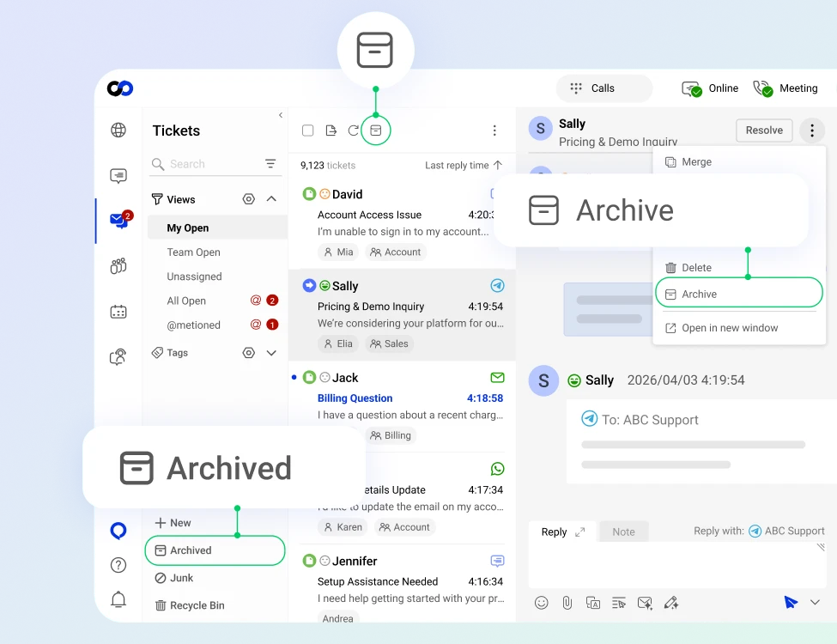Create a ticket with the New button
The width and height of the screenshot is (837, 644).
point(173,523)
